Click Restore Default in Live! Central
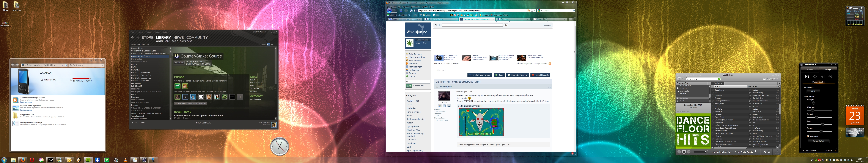 coord(819,141)
